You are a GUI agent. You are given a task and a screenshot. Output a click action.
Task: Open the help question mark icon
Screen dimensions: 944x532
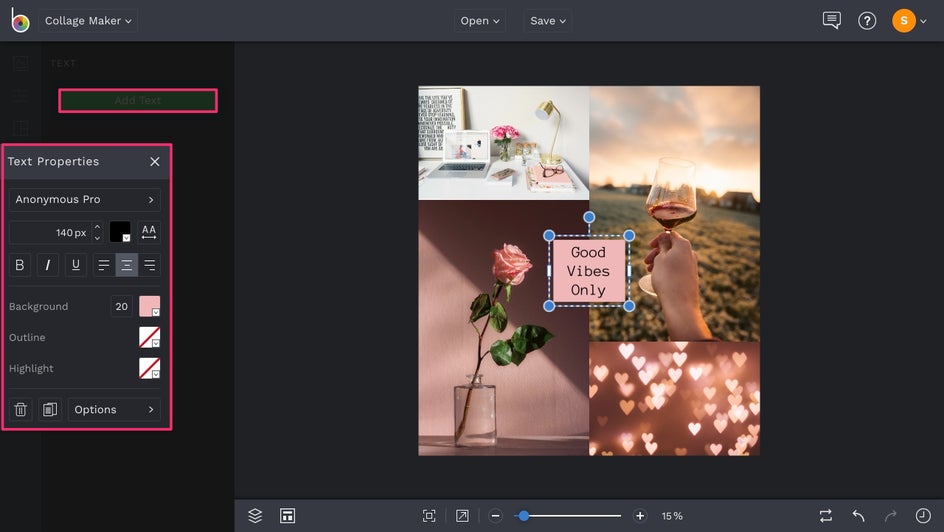867,21
